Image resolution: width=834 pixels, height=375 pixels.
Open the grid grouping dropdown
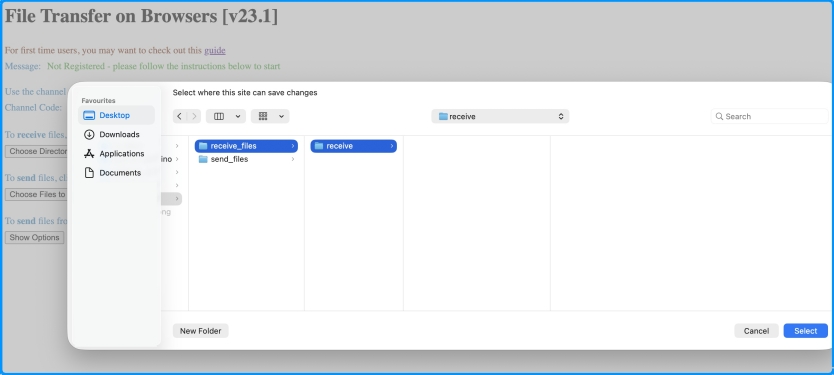click(x=270, y=116)
